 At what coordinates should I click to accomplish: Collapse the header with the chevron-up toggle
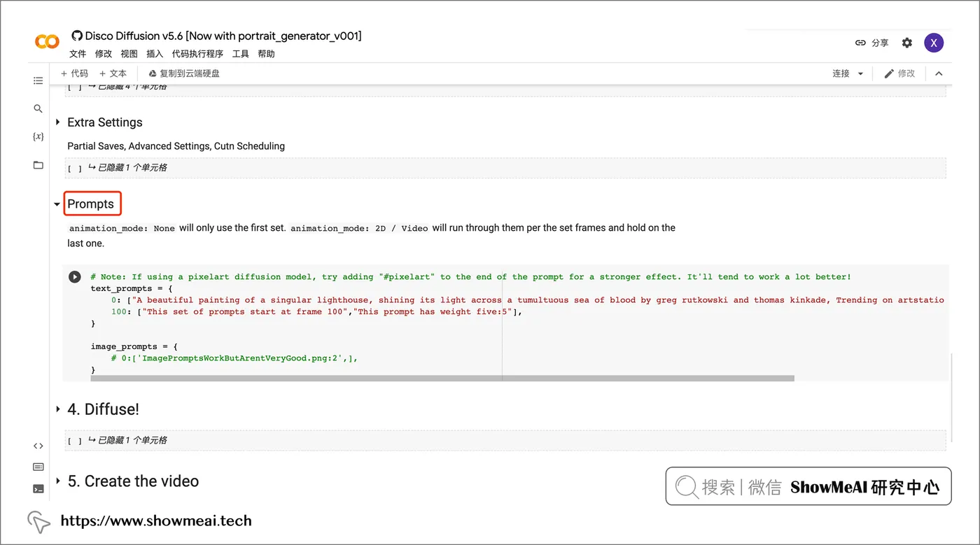tap(939, 73)
